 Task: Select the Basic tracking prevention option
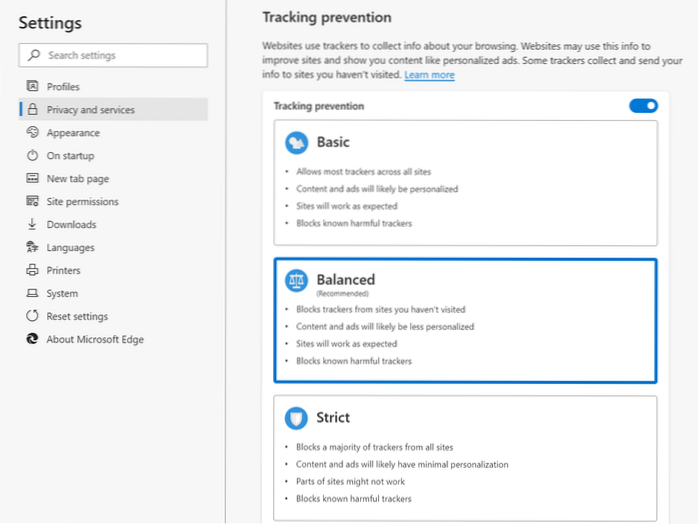[x=465, y=183]
